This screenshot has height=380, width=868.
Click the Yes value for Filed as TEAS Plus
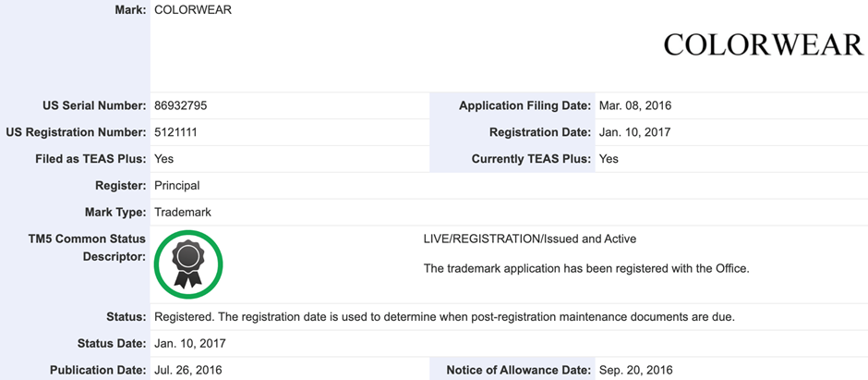164,159
